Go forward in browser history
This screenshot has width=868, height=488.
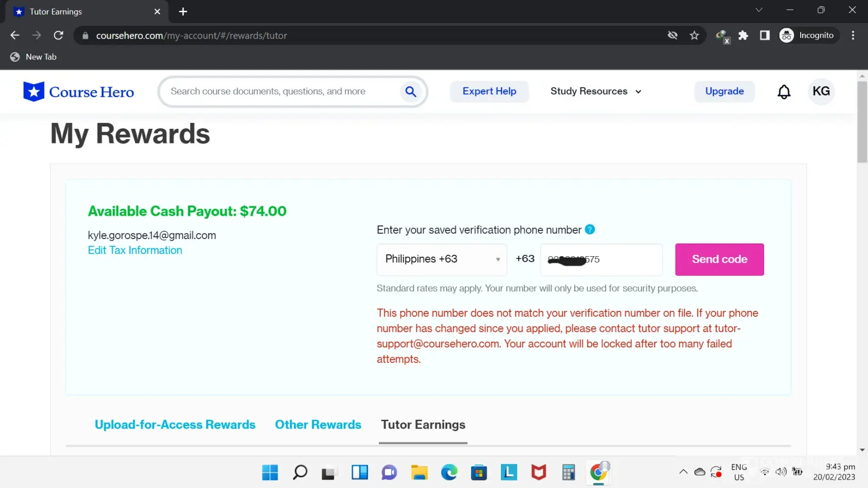click(x=37, y=35)
